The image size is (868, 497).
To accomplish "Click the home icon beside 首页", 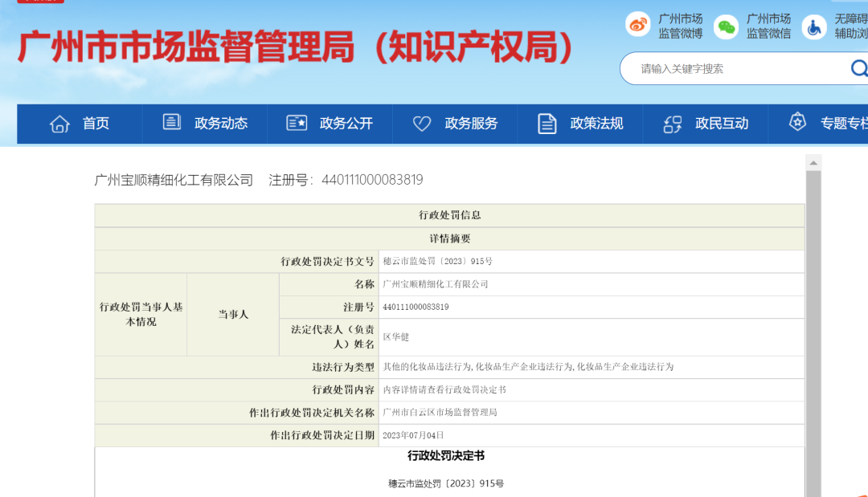I will (59, 124).
